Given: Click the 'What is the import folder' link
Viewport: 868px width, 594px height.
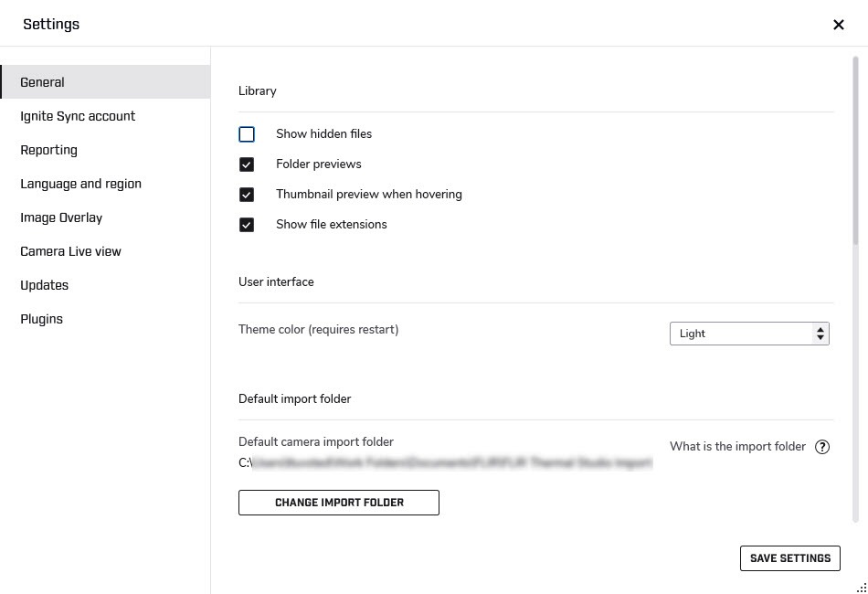Looking at the screenshot, I should pyautogui.click(x=737, y=447).
